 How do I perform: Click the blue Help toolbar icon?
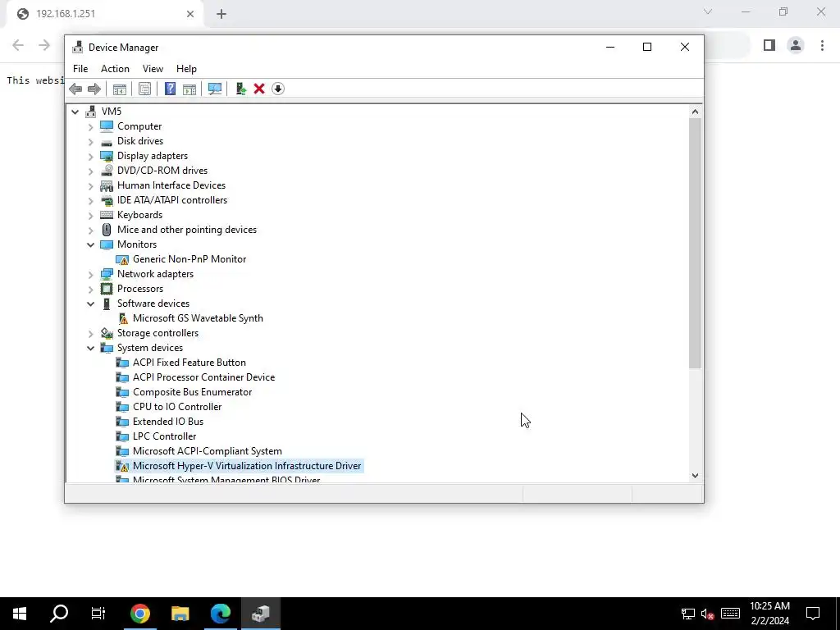[170, 89]
